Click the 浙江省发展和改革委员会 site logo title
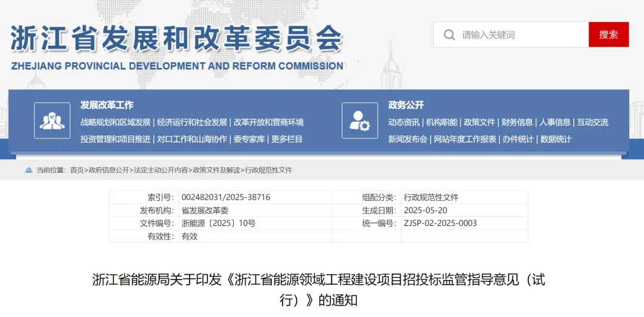 (x=176, y=39)
